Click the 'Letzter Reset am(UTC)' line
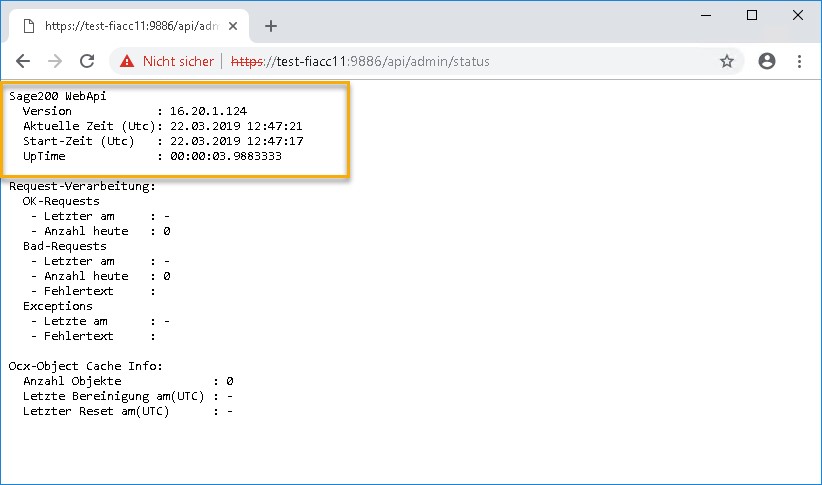 128,412
